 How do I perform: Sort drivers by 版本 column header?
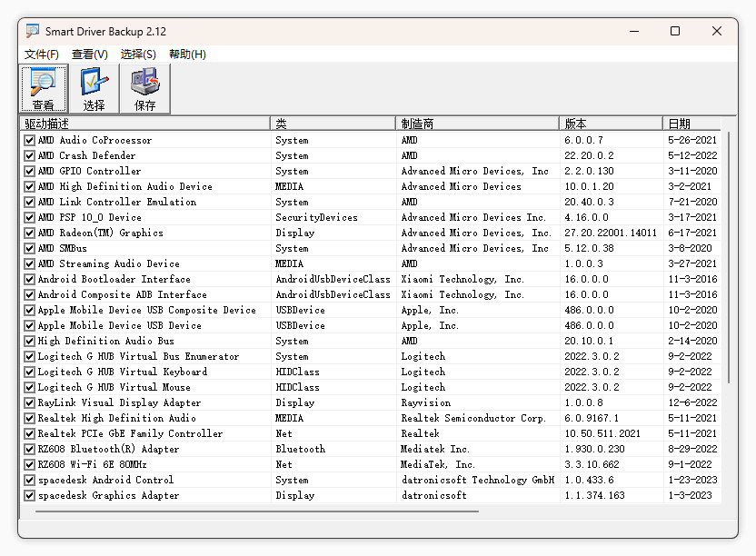[611, 124]
